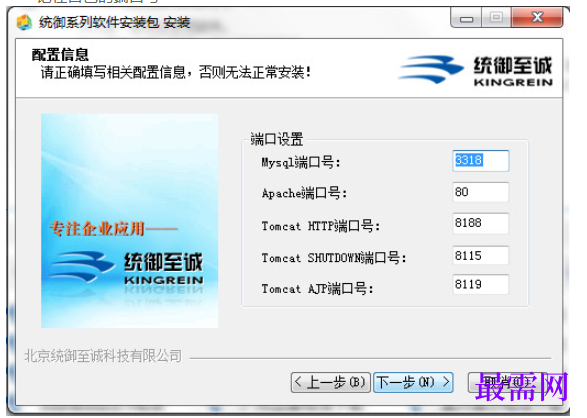587x418 pixels.
Task: Click the Tomcat AJP port field showing 8119
Action: click(481, 284)
